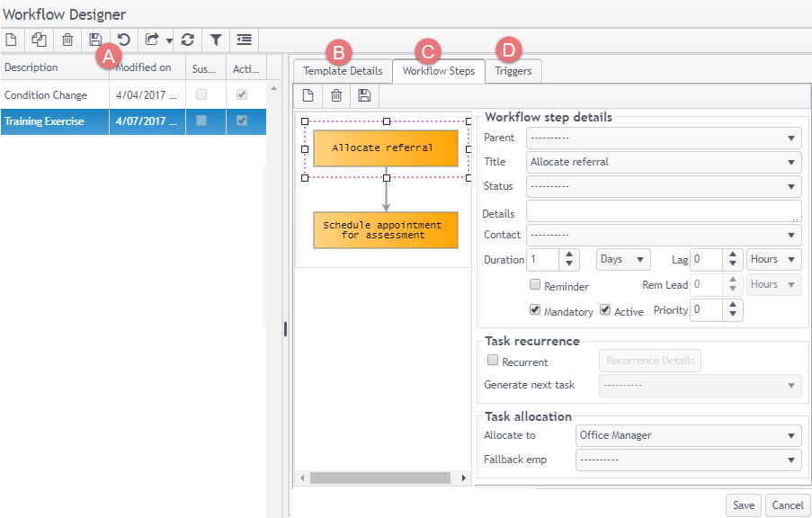Screen dimensions: 812x518
Task: Save workflow step using the floppy disk icon
Action: [363, 95]
